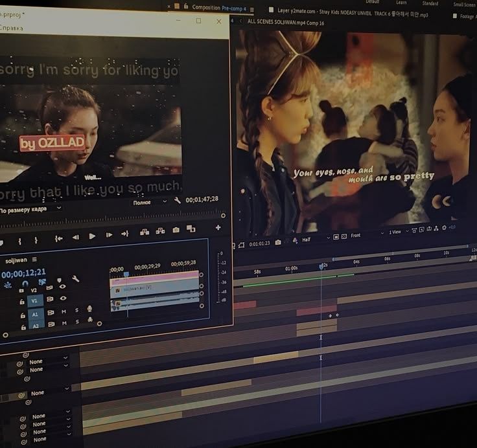Step forward one frame in Premiere monitor

click(x=109, y=235)
